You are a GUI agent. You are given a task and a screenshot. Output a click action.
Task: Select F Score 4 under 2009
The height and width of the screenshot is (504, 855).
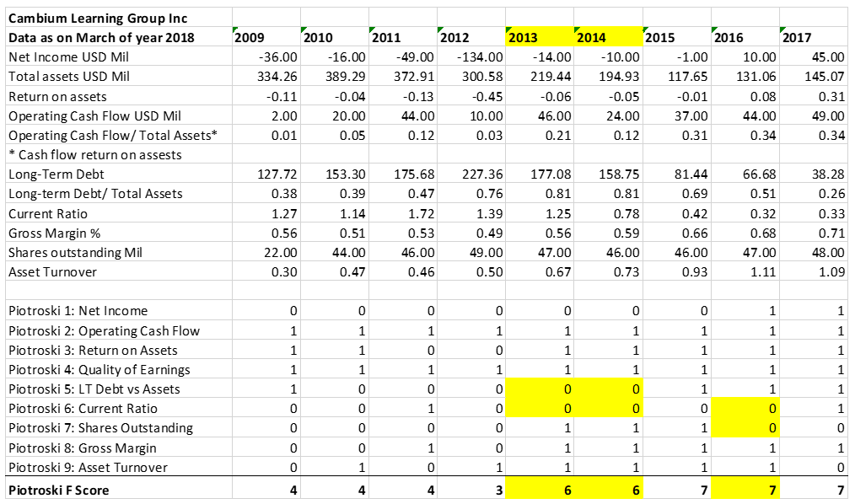click(x=266, y=489)
